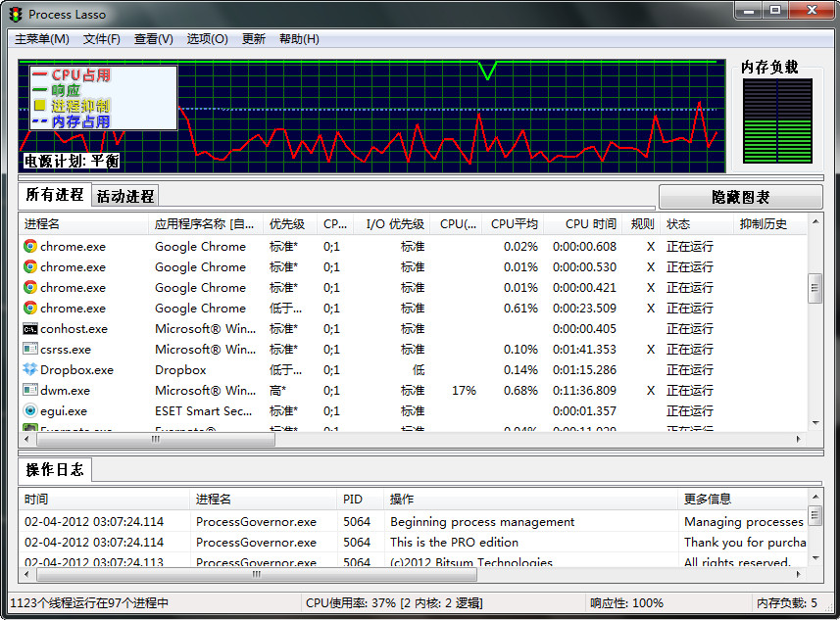Click the 电源计划: 平衡 label
840x620 pixels.
72,161
